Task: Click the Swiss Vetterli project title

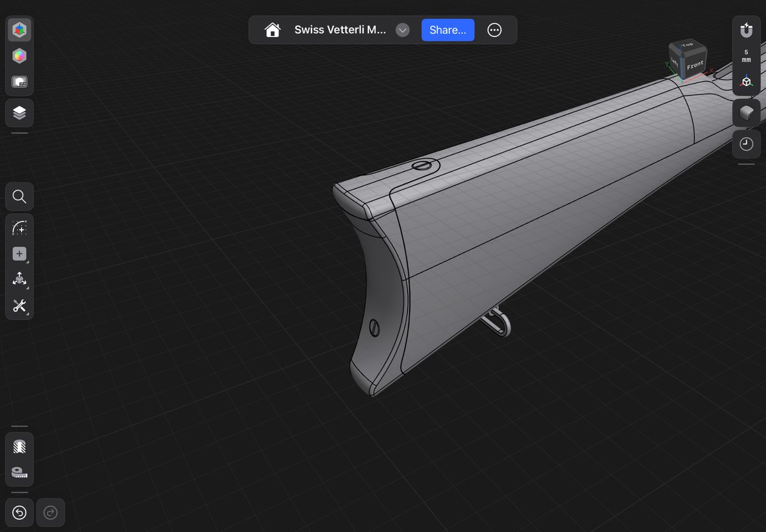Action: tap(340, 30)
